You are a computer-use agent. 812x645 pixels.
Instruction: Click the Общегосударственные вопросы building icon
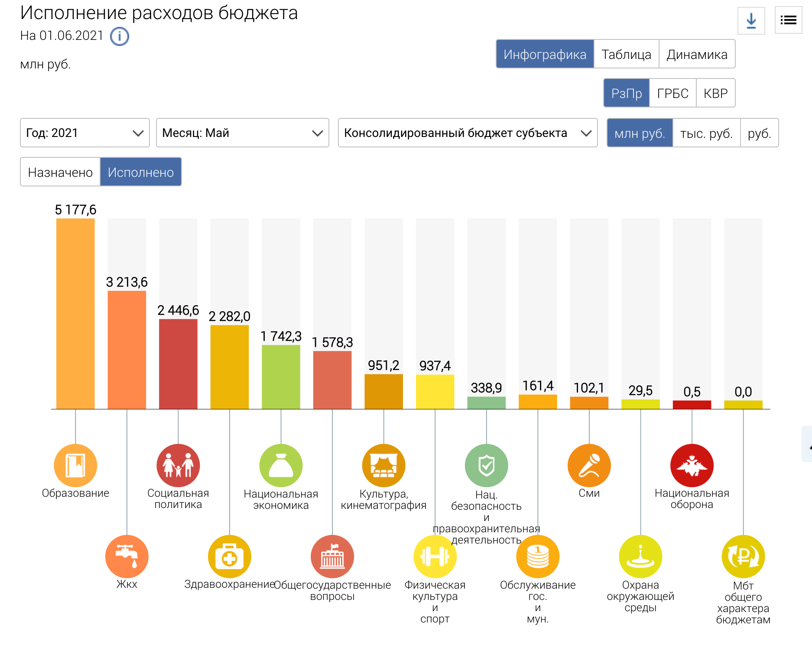coord(332,557)
